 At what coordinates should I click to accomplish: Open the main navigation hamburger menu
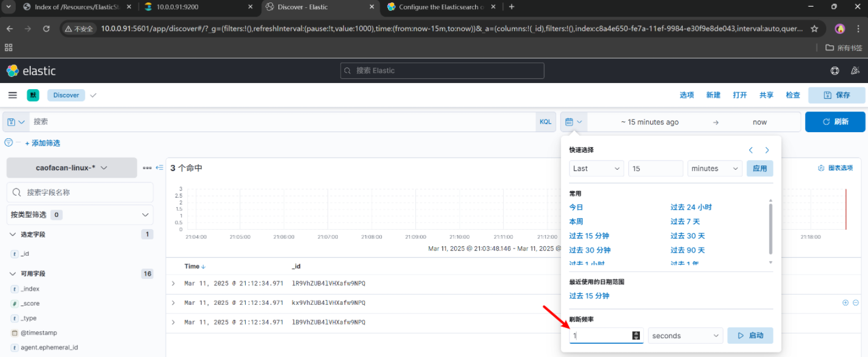coord(12,95)
